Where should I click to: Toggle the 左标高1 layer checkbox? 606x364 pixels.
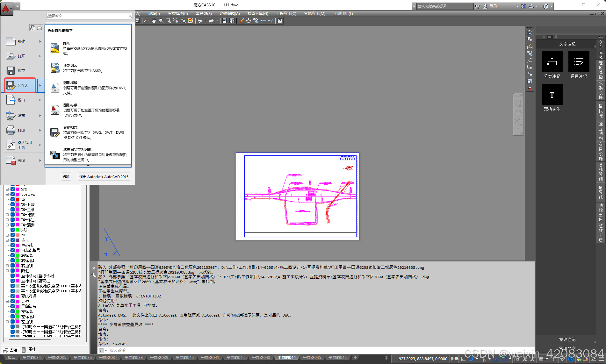[x=12, y=317]
